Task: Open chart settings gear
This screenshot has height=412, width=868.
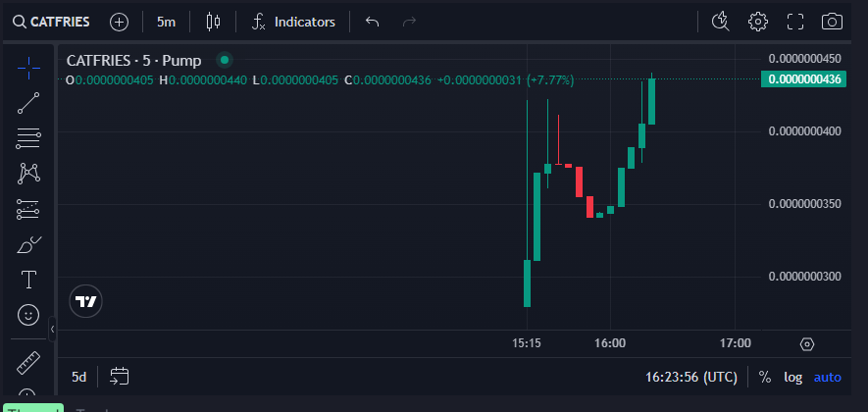Action: [758, 23]
